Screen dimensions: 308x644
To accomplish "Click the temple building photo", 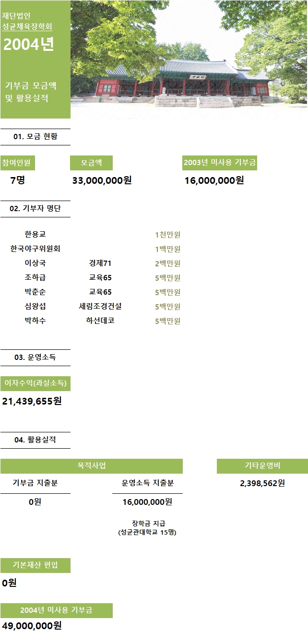I will point(189,60).
